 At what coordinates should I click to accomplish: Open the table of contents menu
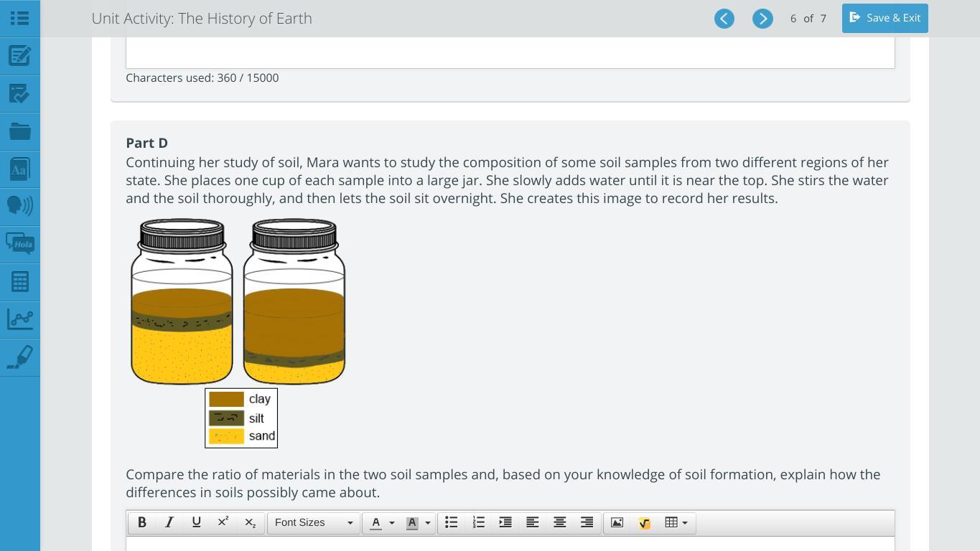19,19
